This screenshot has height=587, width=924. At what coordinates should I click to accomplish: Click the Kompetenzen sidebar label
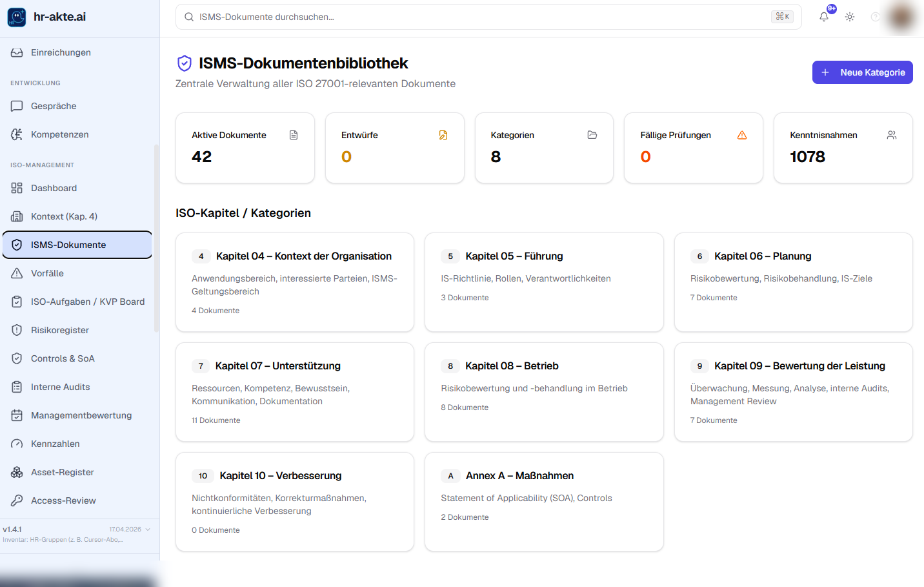60,134
